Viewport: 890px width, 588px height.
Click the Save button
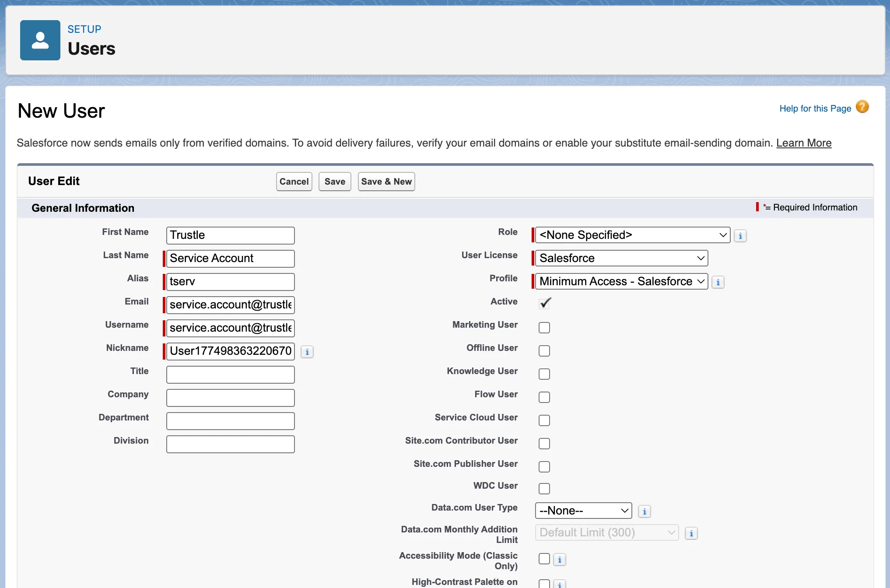coord(335,182)
